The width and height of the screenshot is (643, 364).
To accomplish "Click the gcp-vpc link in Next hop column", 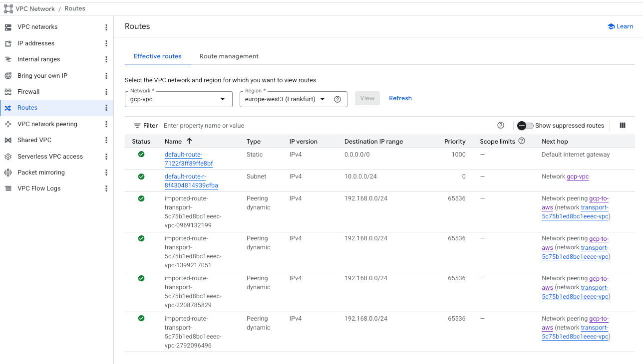I will 578,177.
